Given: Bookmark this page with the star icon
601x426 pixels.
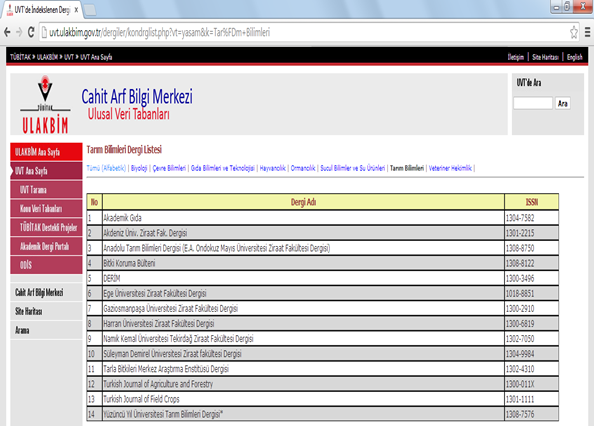Looking at the screenshot, I should coord(573,32).
